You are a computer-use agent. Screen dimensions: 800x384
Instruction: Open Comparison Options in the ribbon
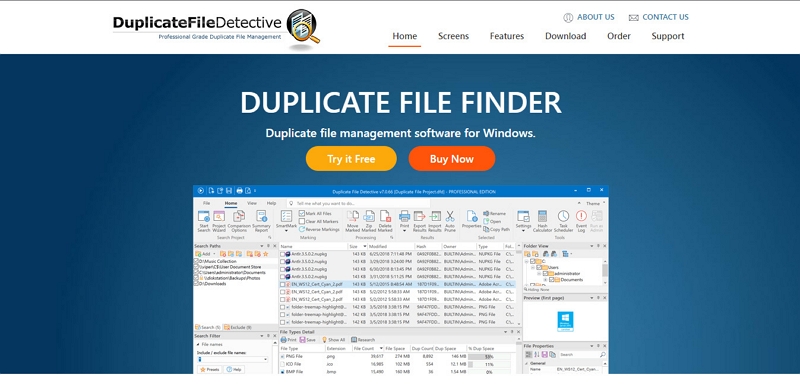coord(239,221)
